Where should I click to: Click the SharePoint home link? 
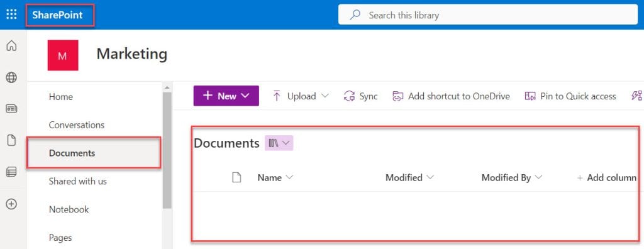point(57,15)
